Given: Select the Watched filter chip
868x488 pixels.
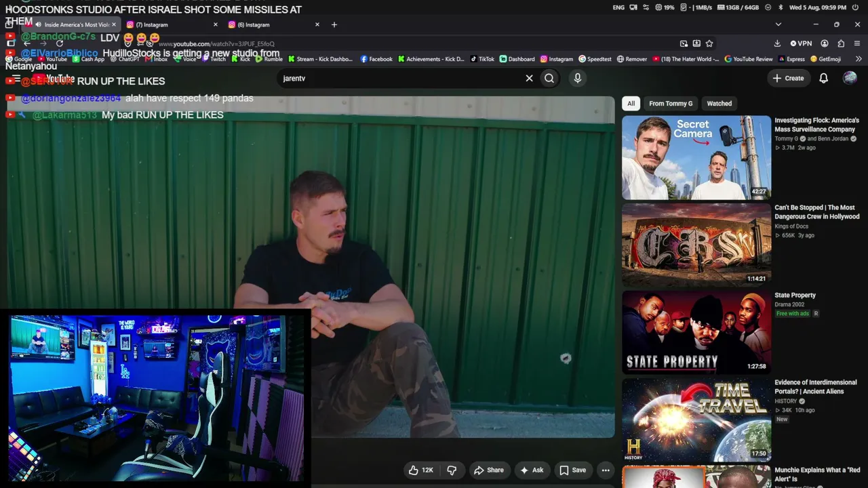Looking at the screenshot, I should (719, 104).
